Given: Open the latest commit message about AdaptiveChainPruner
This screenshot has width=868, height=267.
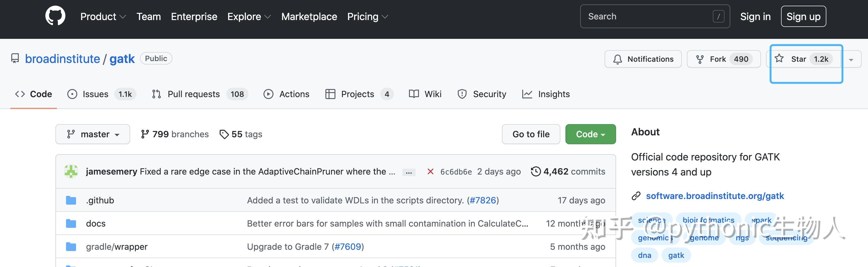Looking at the screenshot, I should pos(268,171).
